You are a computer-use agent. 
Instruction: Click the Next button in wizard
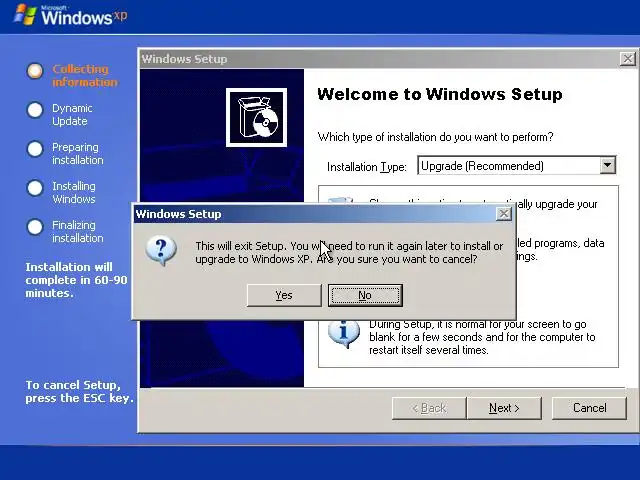[x=504, y=408]
